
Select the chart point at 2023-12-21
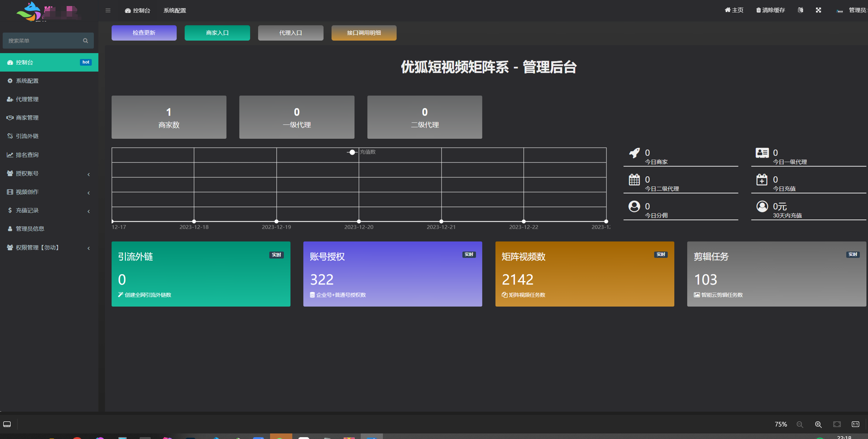[x=442, y=222]
